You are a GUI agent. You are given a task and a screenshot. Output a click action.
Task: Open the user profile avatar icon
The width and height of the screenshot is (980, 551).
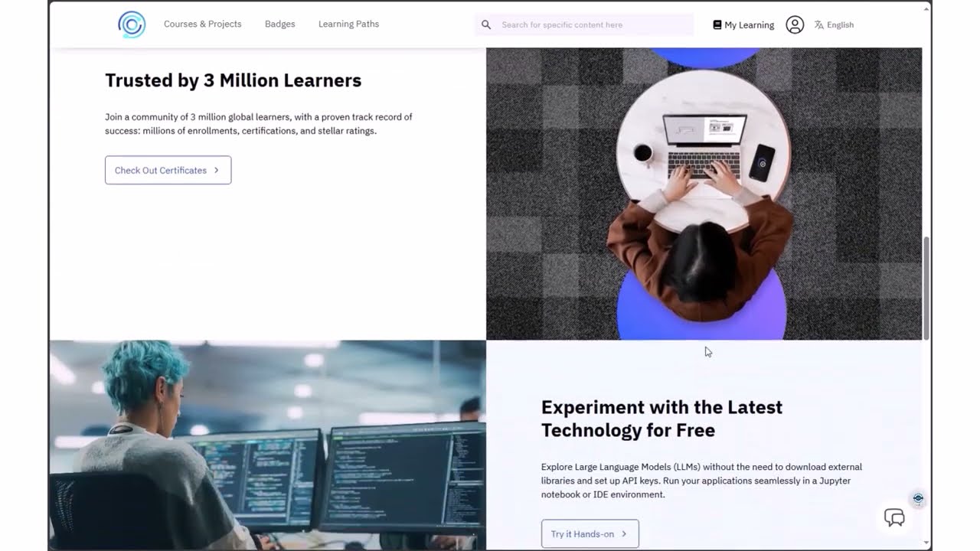tap(795, 24)
